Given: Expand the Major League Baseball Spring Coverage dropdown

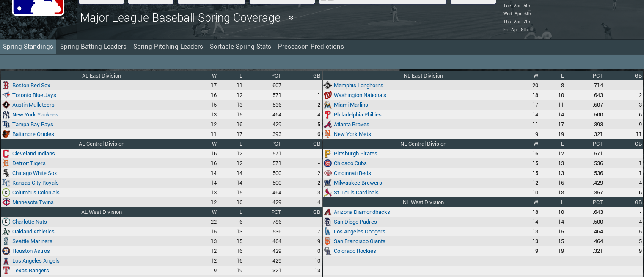Looking at the screenshot, I should (291, 18).
